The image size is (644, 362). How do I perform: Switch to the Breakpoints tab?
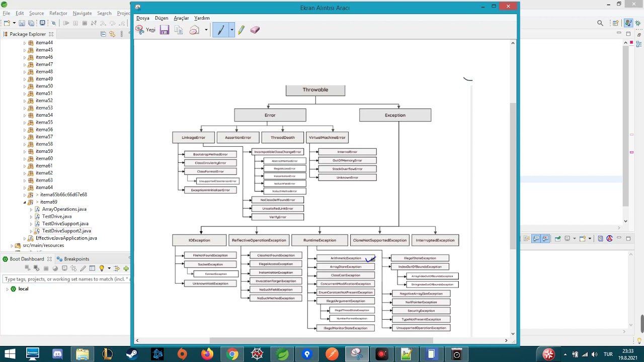(73, 259)
